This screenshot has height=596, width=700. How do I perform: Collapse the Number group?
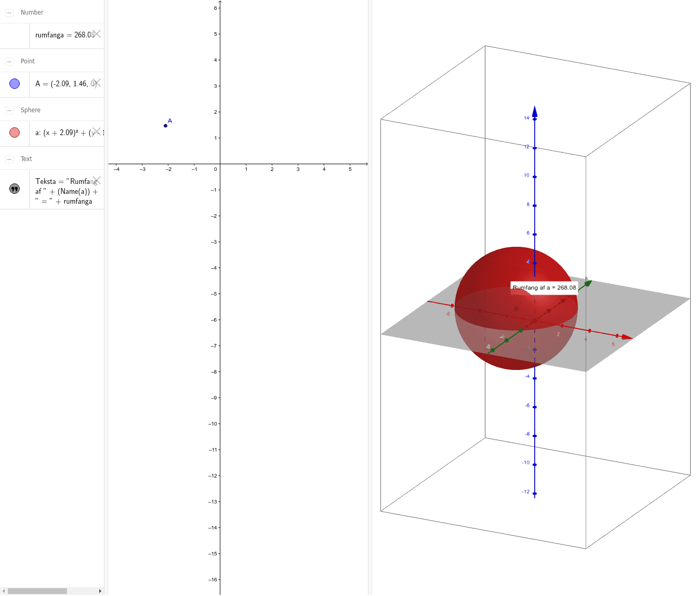point(9,12)
